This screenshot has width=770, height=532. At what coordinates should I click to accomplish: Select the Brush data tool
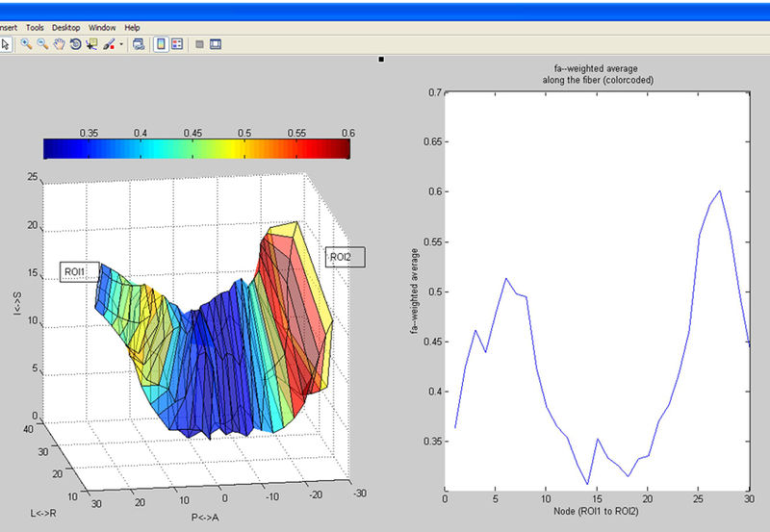coord(109,44)
